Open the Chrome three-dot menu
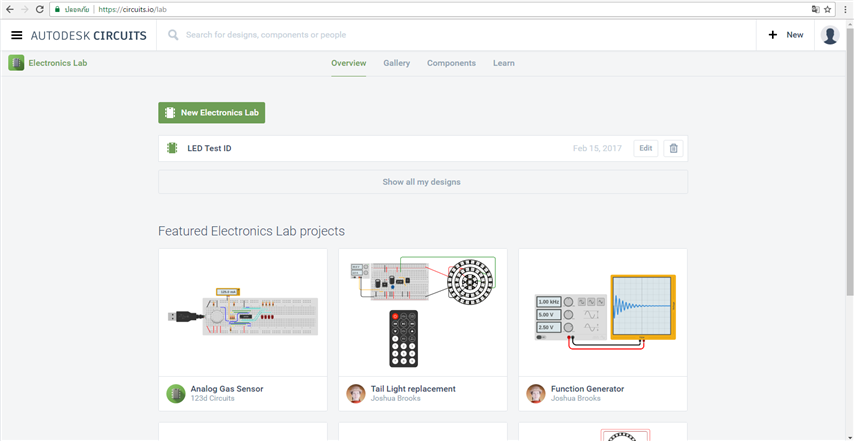The image size is (854, 441). click(845, 9)
